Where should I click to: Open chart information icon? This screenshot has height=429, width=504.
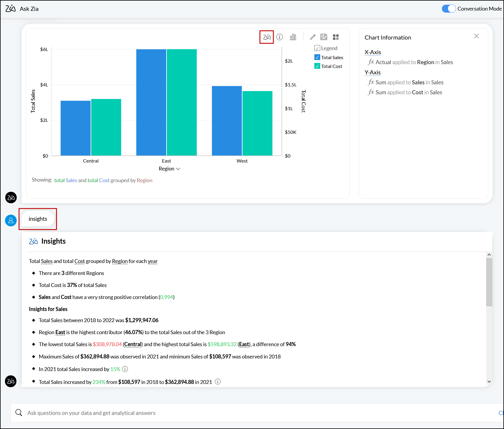click(280, 37)
